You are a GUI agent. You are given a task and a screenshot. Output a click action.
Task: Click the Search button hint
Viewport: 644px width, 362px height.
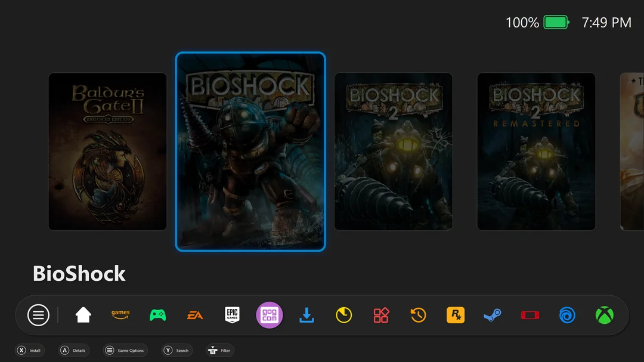[x=177, y=351]
